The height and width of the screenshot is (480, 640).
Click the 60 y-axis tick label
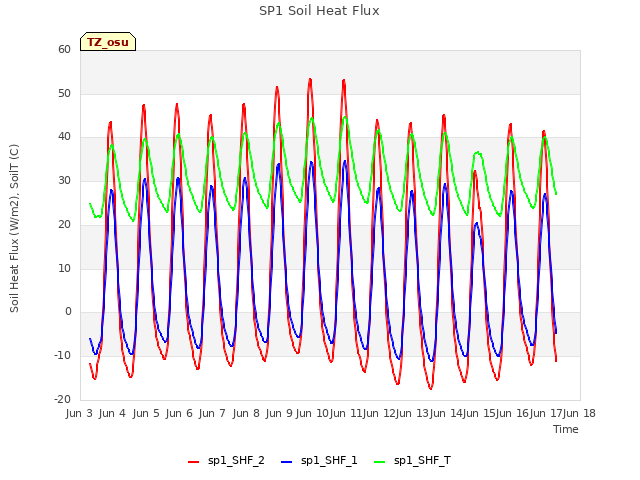tap(64, 49)
